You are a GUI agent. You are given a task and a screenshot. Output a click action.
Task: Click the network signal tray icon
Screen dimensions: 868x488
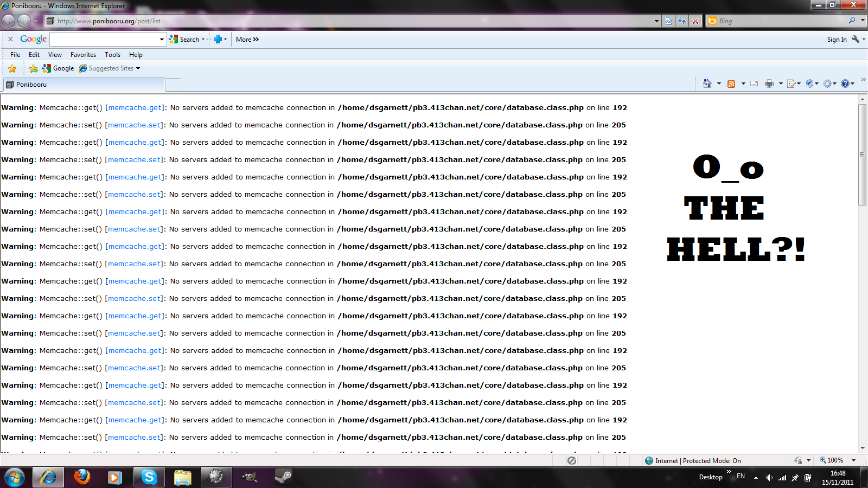coord(782,478)
